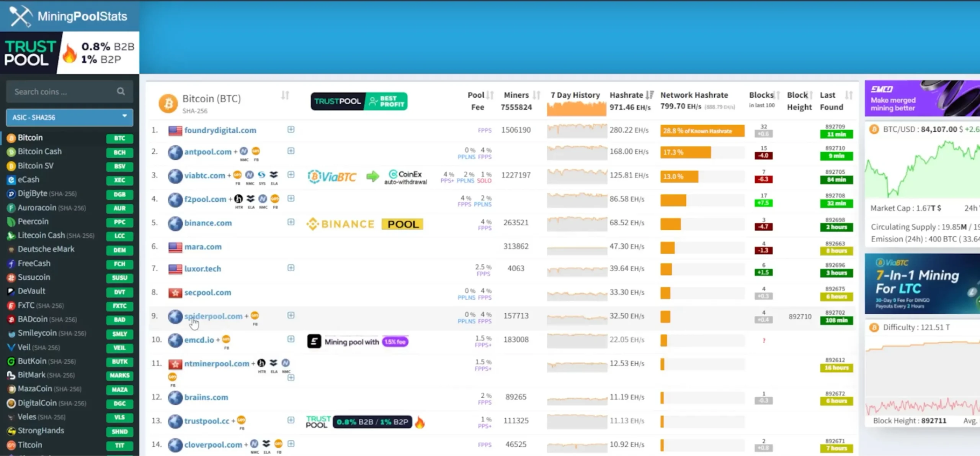
Task: Open braiins.com pool link
Action: coord(206,397)
